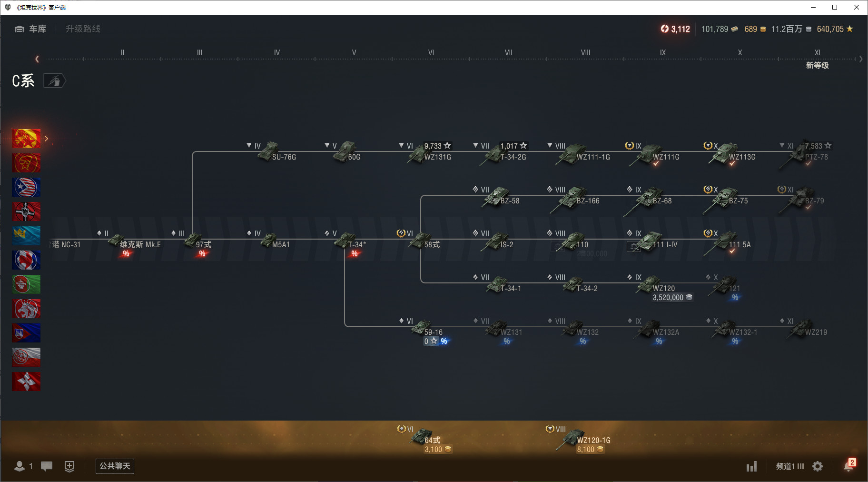This screenshot has height=482, width=868.
Task: Open the WZ131G tank node
Action: click(426, 152)
